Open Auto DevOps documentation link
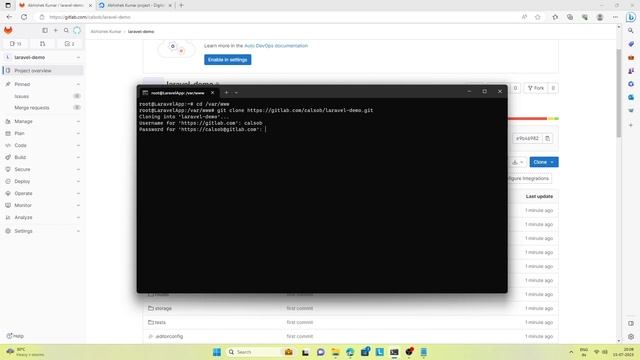 click(276, 46)
